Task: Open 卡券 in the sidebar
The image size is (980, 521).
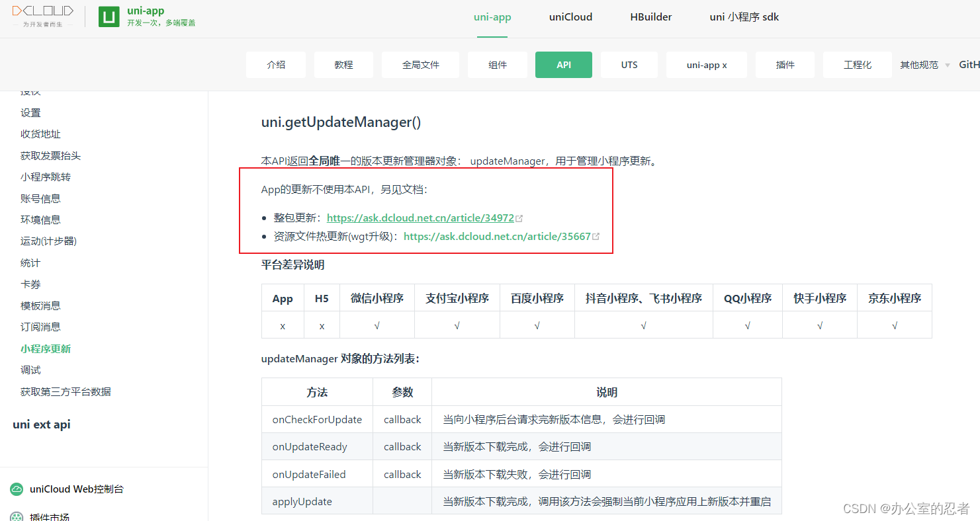Action: pyautogui.click(x=30, y=284)
